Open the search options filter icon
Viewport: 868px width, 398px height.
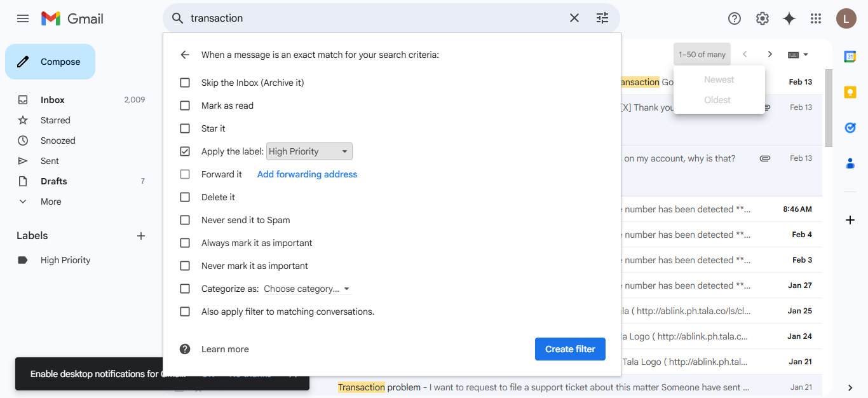tap(602, 18)
